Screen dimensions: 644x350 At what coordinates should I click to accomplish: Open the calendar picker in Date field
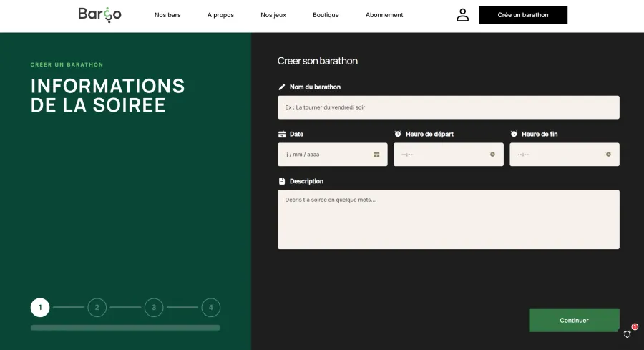pos(376,155)
